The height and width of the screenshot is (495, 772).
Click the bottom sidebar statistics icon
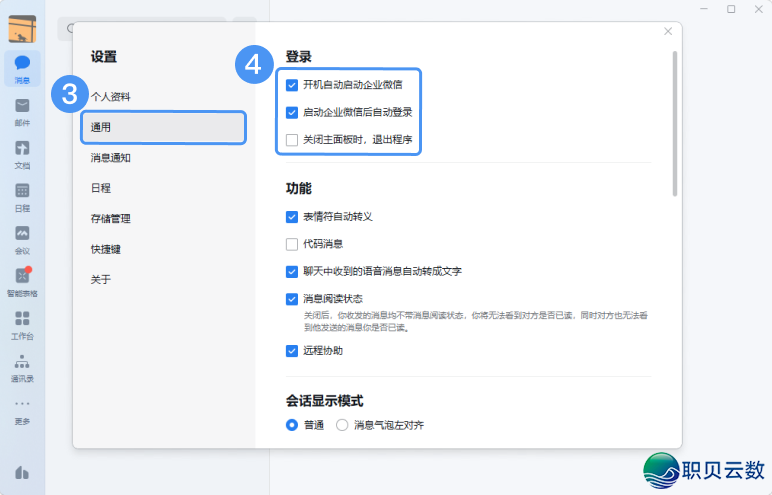(x=22, y=472)
